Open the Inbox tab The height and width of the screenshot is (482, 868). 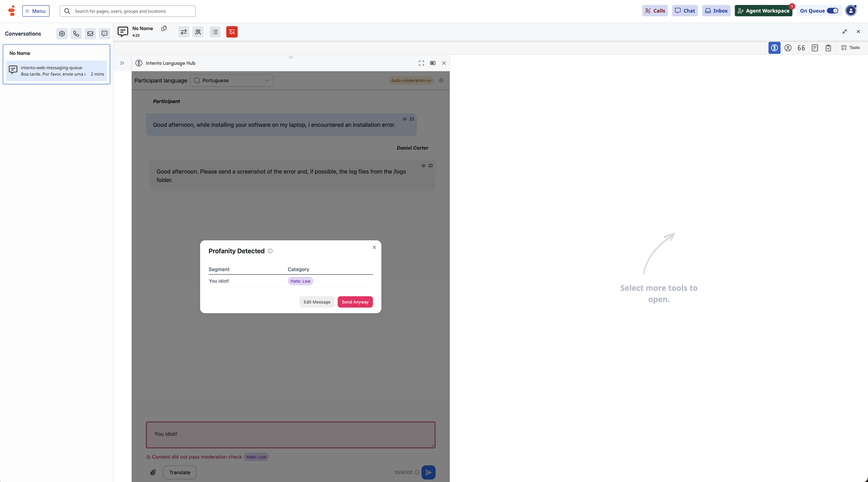click(x=716, y=11)
